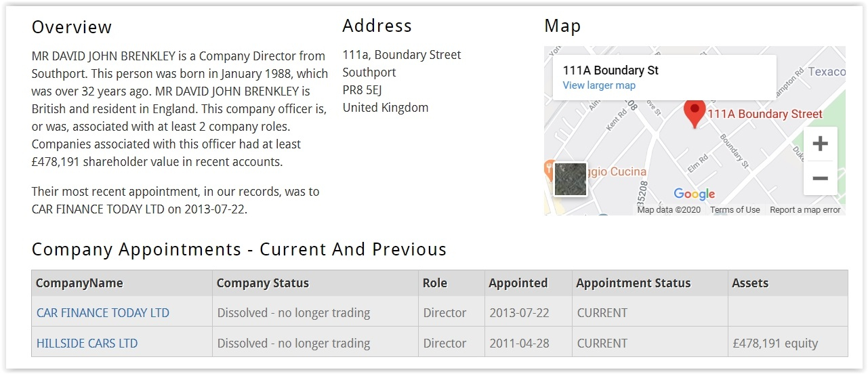Zoom in on the map
868x374 pixels.
[820, 144]
